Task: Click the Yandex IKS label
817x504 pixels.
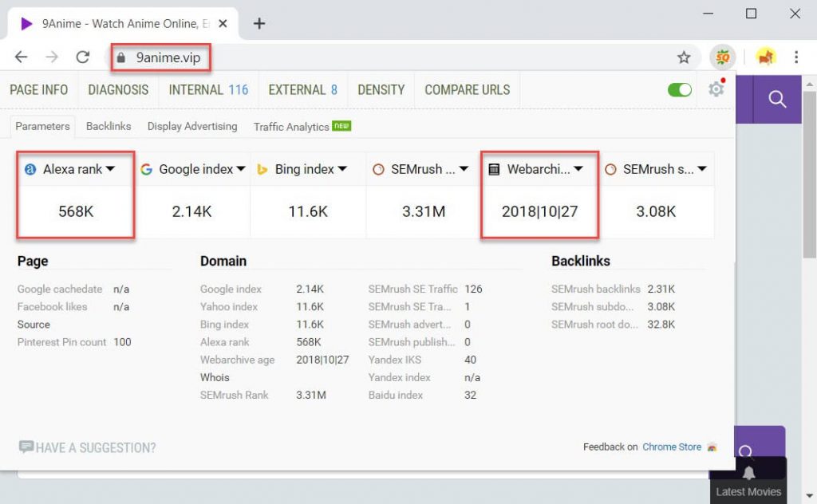Action: (394, 360)
